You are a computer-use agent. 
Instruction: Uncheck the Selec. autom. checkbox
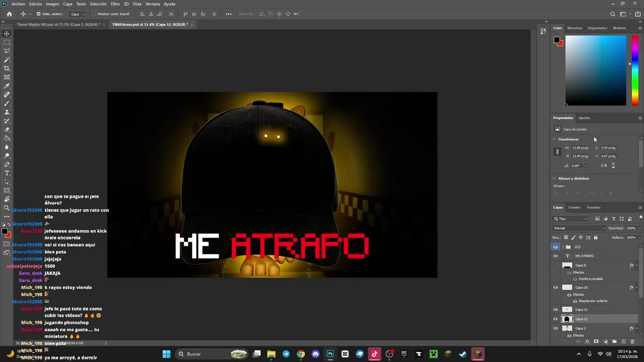pos(38,14)
